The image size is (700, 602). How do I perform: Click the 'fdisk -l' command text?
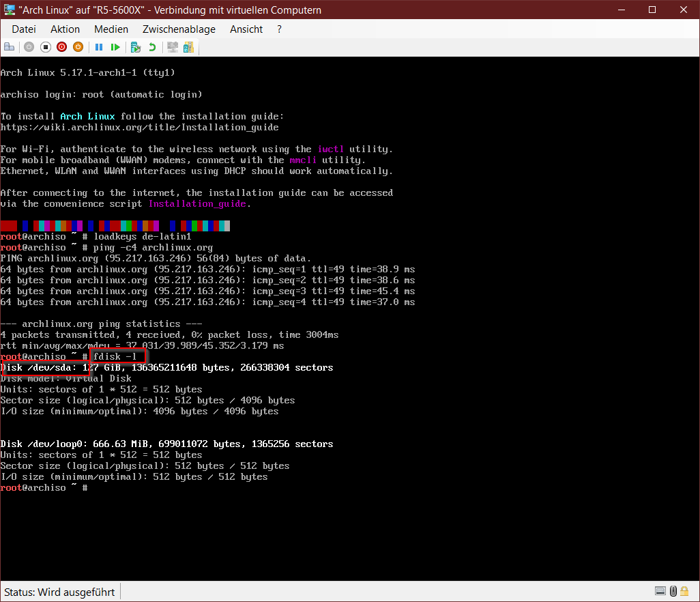tap(115, 356)
